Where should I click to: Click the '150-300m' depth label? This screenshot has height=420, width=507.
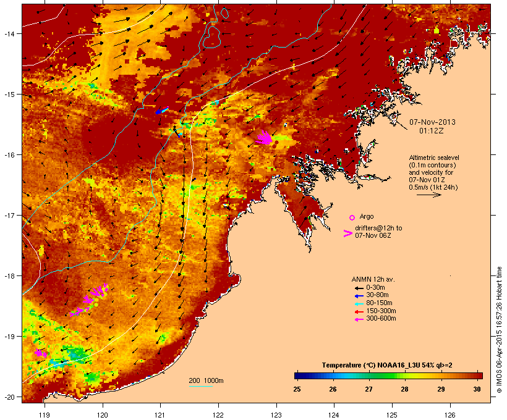click(381, 311)
